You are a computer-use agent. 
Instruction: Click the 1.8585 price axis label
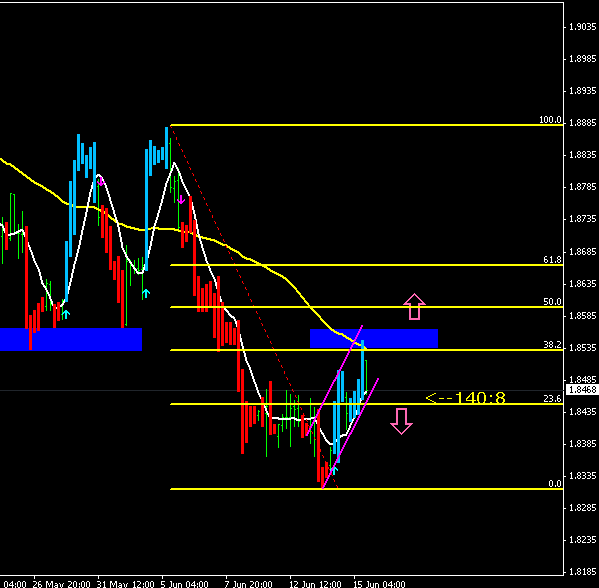pyautogui.click(x=583, y=316)
